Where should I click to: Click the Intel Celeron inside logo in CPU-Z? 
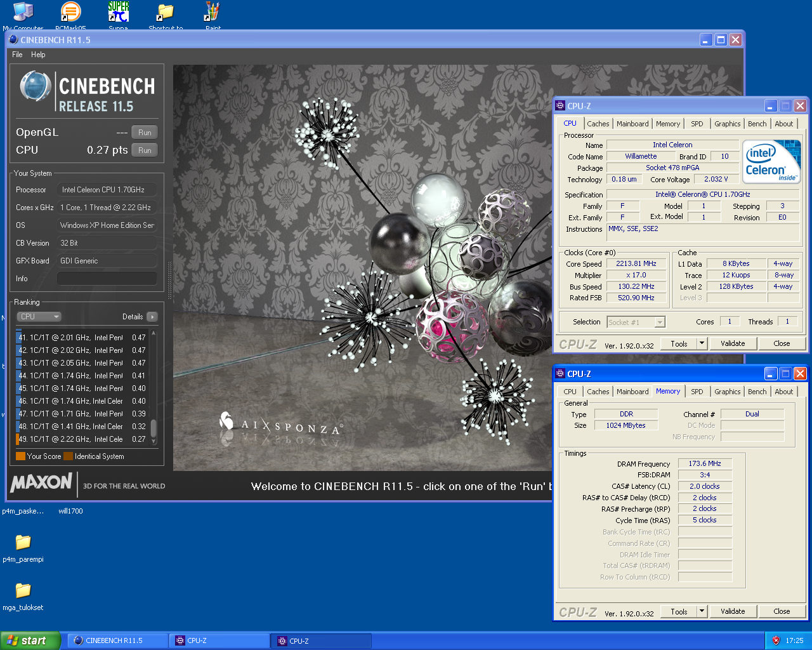(771, 161)
